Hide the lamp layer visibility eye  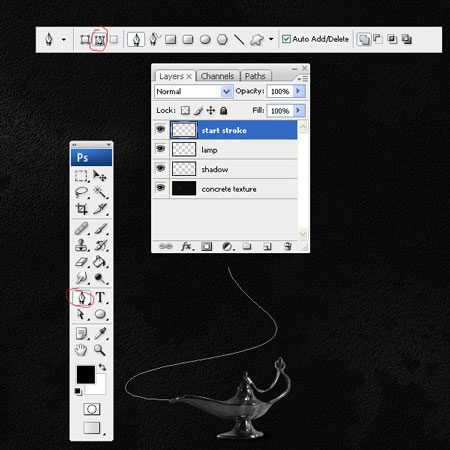click(161, 149)
